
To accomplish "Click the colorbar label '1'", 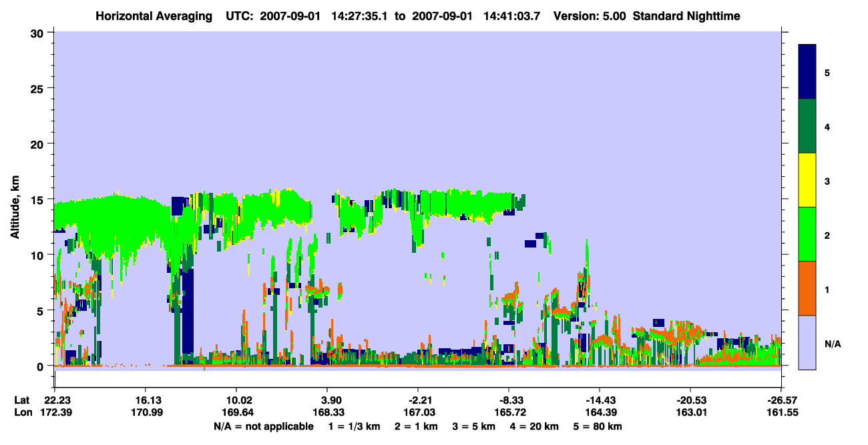I will pyautogui.click(x=827, y=290).
